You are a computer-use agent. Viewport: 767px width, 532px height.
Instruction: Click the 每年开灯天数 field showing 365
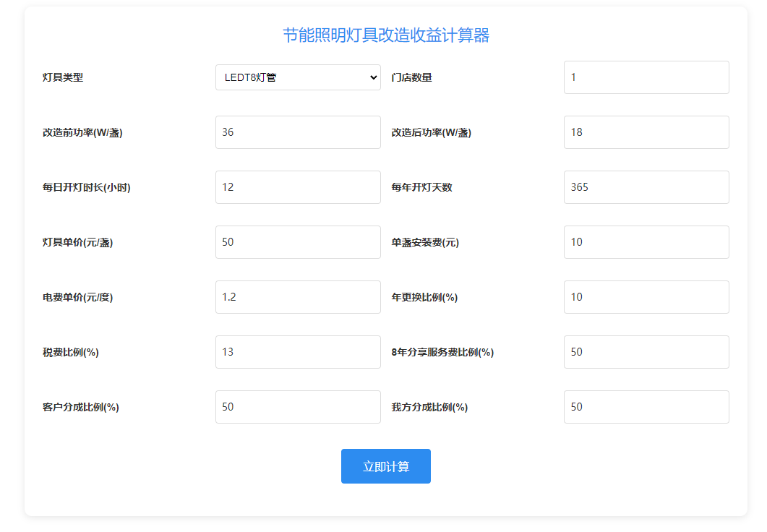(646, 187)
